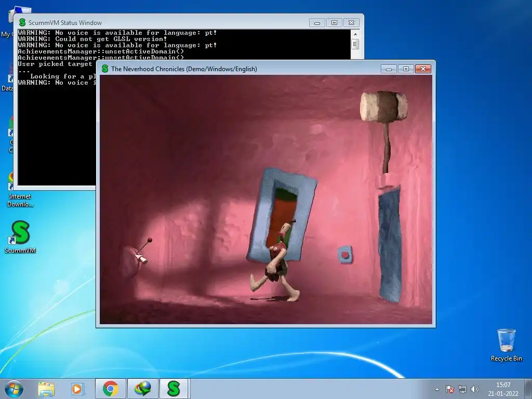
Task: Show hidden tray icons arrow
Action: pos(437,389)
